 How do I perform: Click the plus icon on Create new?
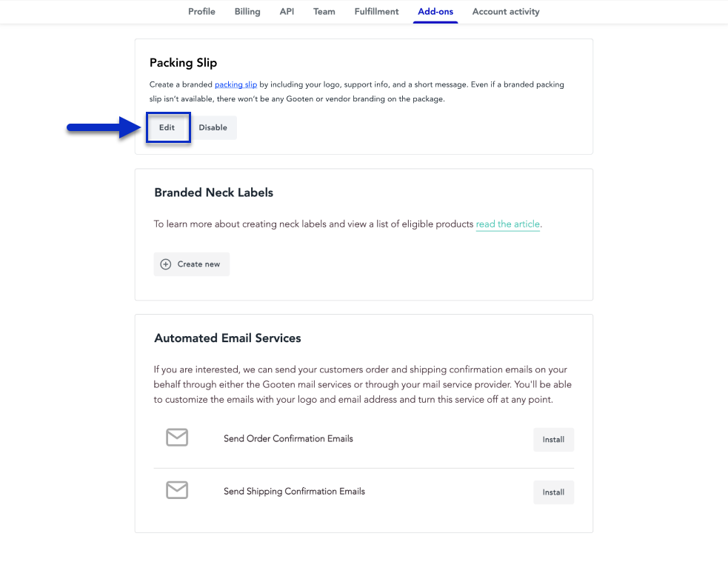(166, 264)
